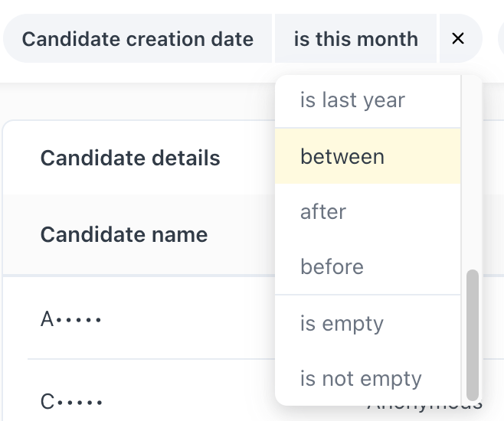Open the candidate row starting with C

pos(70,400)
